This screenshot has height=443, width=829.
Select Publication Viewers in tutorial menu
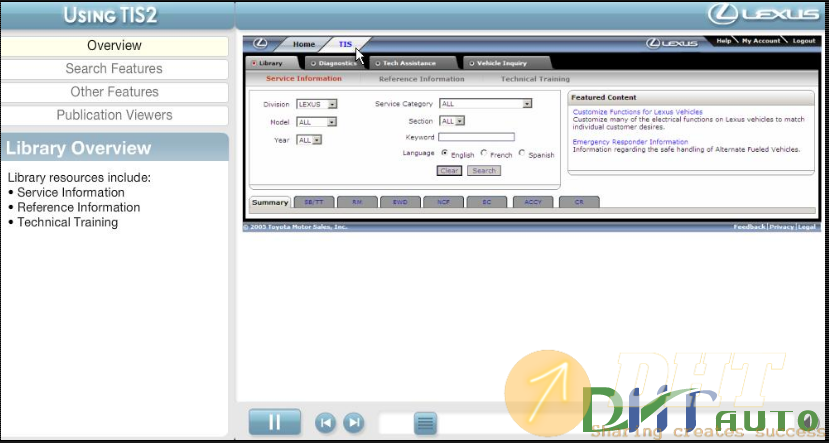coord(114,116)
